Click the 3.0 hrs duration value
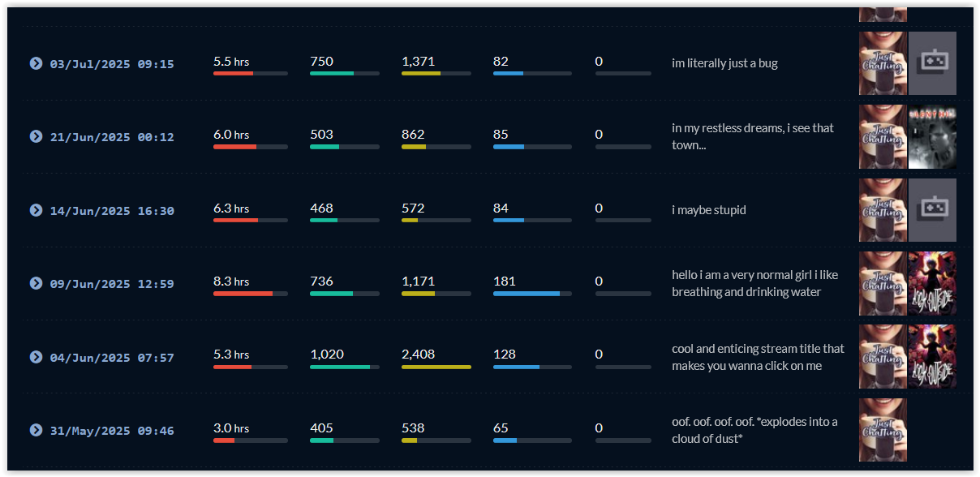 click(x=231, y=428)
